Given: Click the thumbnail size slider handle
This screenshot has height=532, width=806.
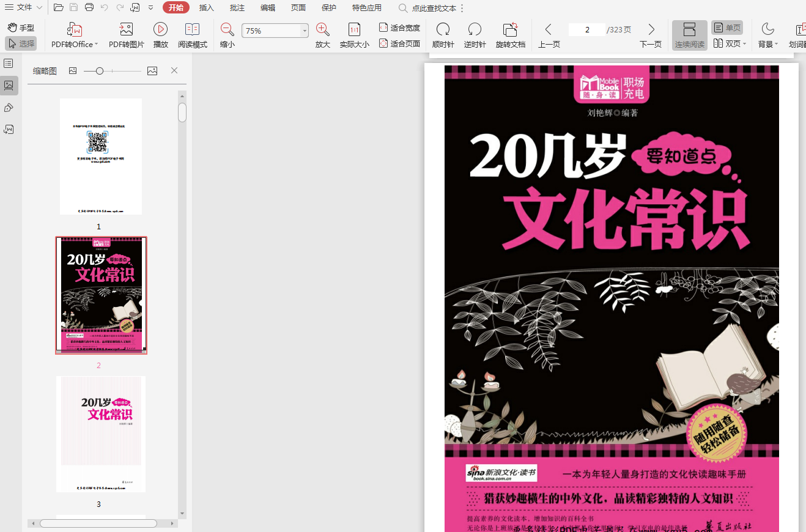Looking at the screenshot, I should (x=100, y=71).
